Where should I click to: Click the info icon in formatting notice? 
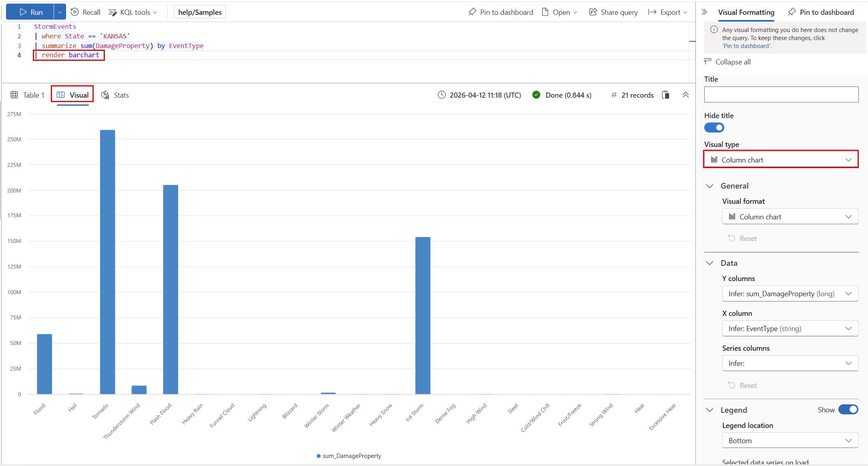click(x=714, y=30)
